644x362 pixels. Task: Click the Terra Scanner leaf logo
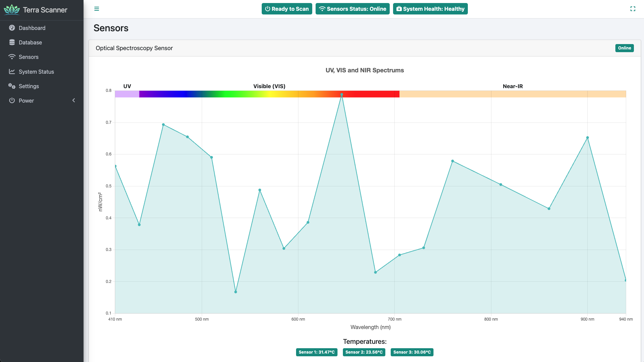(x=12, y=10)
